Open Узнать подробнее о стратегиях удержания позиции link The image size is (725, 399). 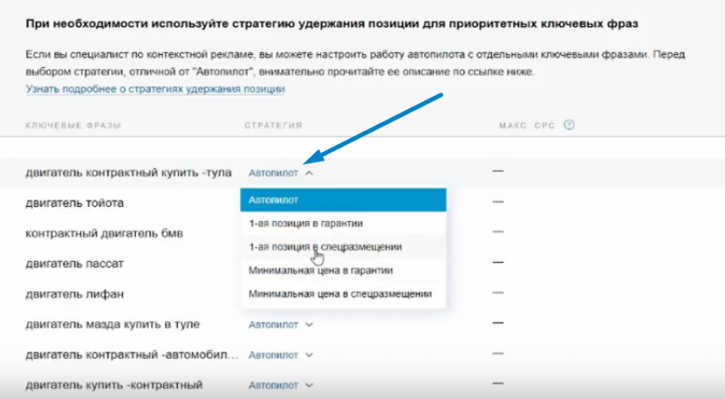click(155, 89)
